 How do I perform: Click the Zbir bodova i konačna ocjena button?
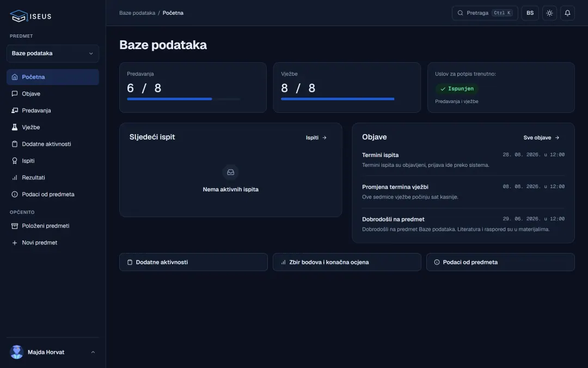(347, 262)
